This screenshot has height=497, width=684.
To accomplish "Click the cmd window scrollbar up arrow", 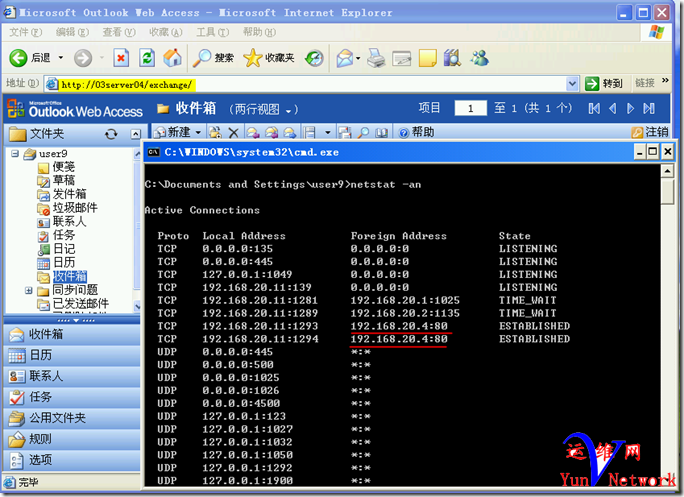I will (667, 171).
